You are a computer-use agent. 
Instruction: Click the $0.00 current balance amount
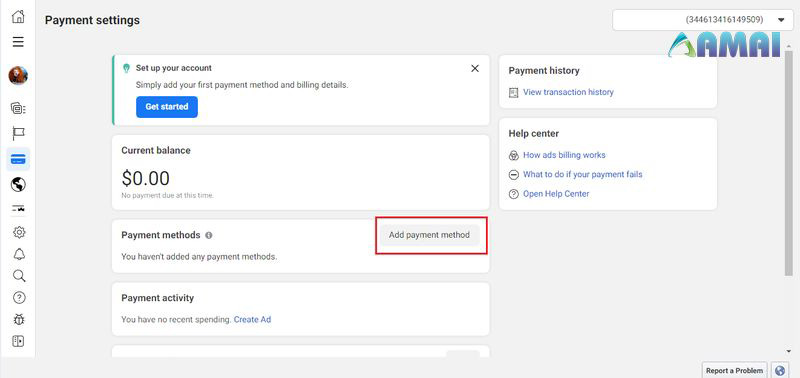(x=145, y=179)
